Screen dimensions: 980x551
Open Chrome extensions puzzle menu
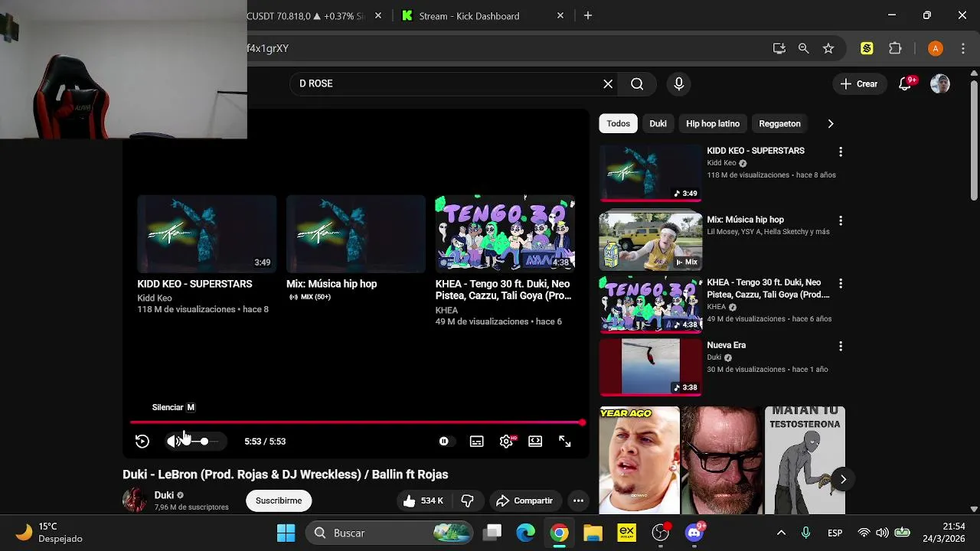[895, 48]
